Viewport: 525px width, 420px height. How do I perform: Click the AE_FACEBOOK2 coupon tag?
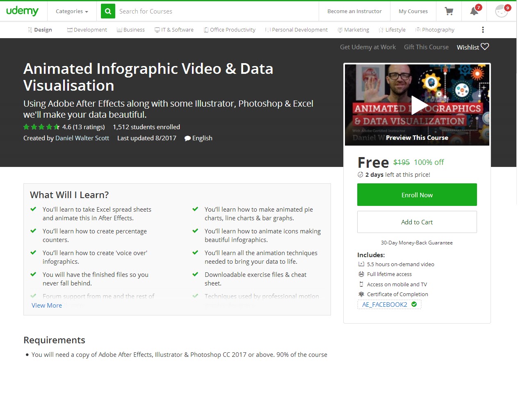[x=389, y=305]
